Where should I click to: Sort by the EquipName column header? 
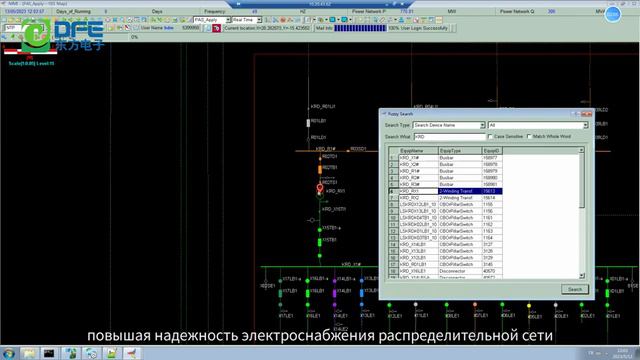[x=418, y=151]
